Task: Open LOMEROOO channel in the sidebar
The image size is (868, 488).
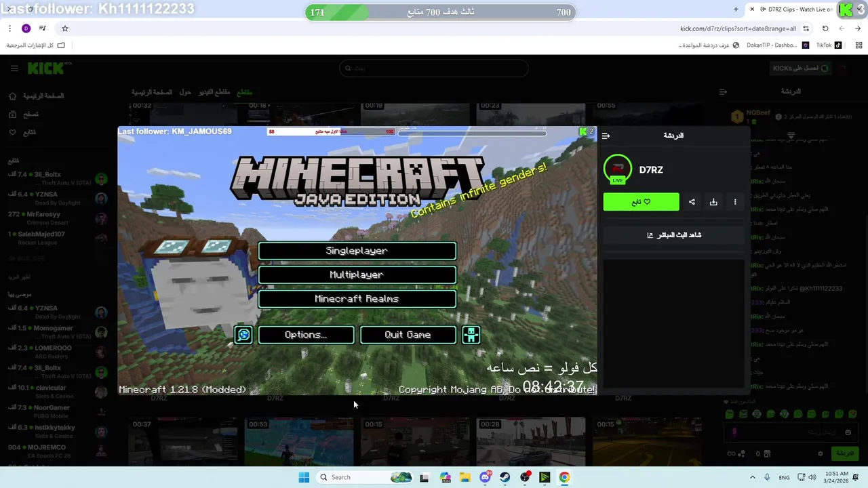Action: pyautogui.click(x=58, y=352)
